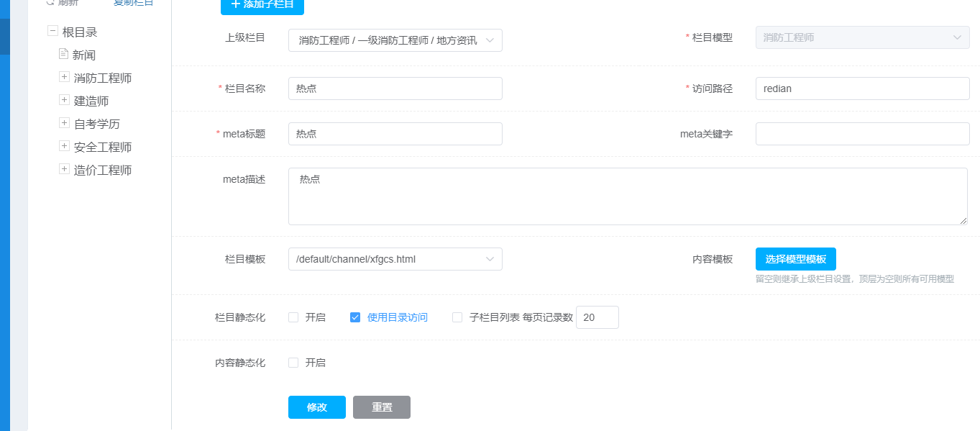Expand the 消防工程师 tree node

(64, 77)
